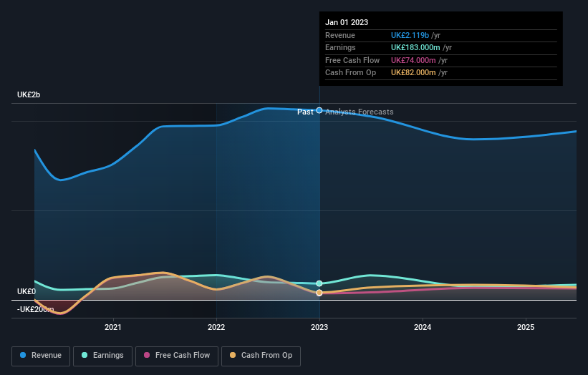Click the UK£183.000m earnings value

click(415, 47)
